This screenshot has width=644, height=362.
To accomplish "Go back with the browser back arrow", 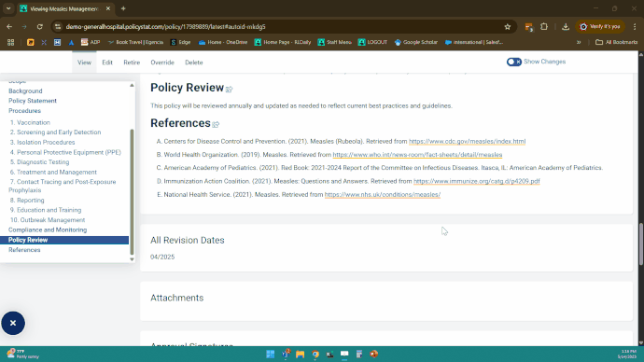I will point(9,27).
